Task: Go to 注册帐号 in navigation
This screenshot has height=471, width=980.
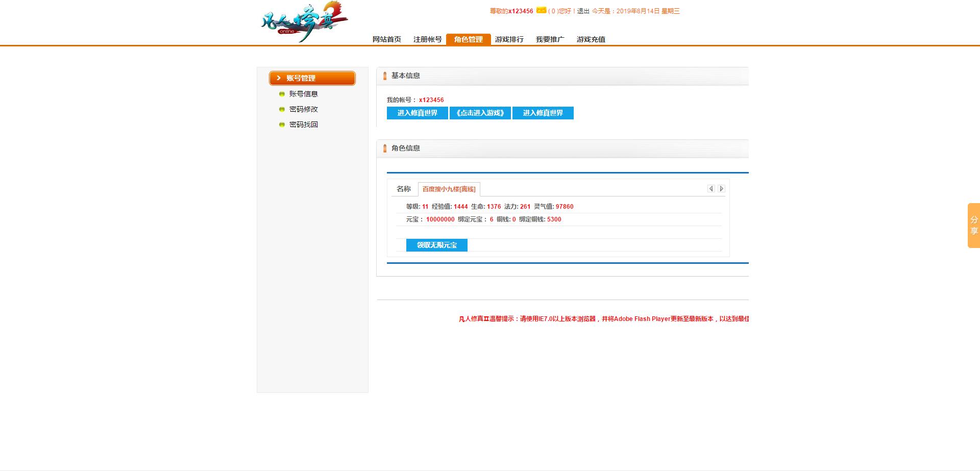Action: click(x=427, y=39)
